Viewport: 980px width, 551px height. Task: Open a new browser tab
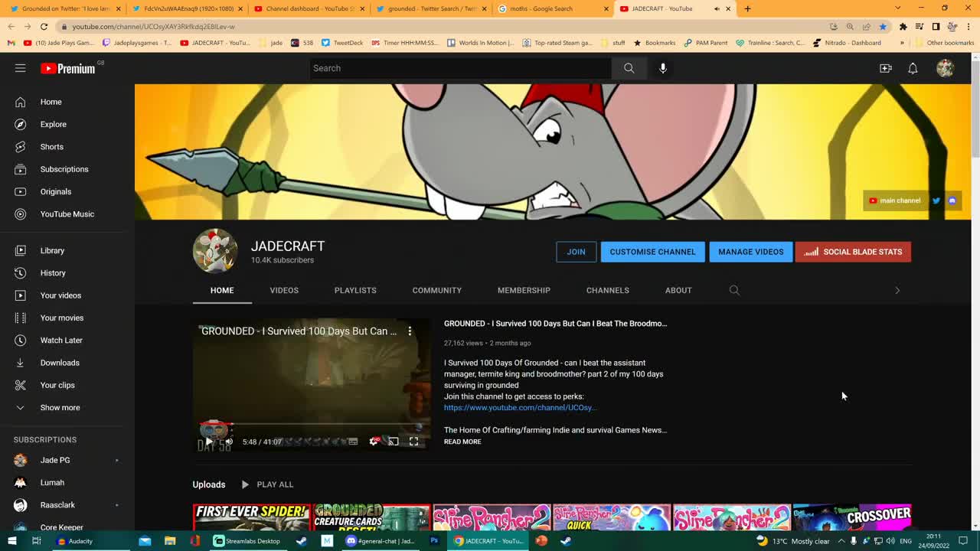click(x=747, y=8)
